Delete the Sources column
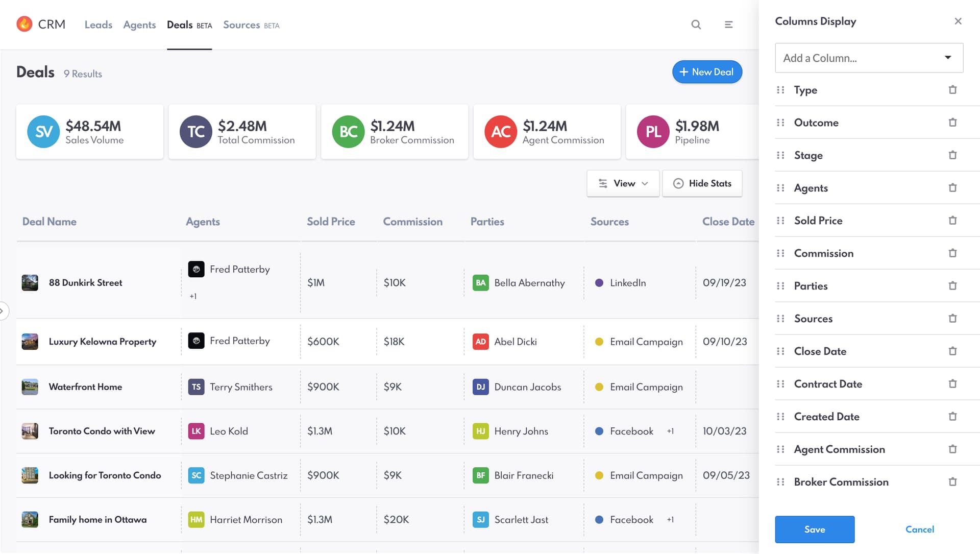Image resolution: width=980 pixels, height=554 pixels. [952, 319]
